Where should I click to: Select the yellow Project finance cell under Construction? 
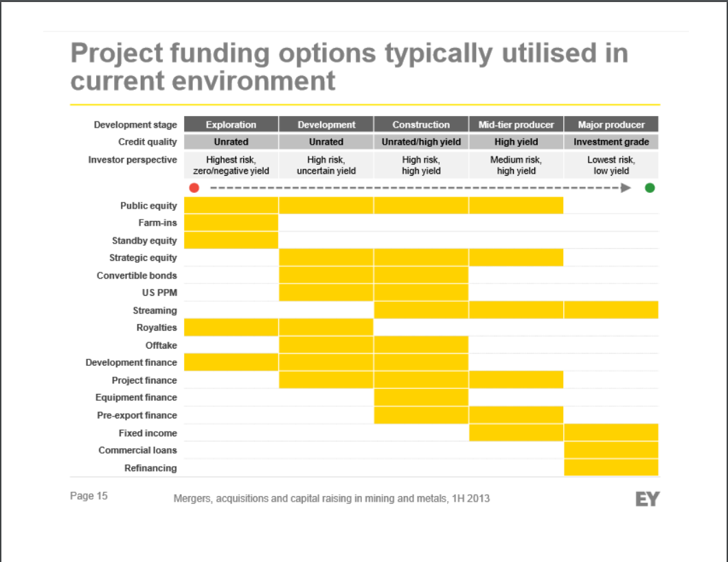coord(420,379)
